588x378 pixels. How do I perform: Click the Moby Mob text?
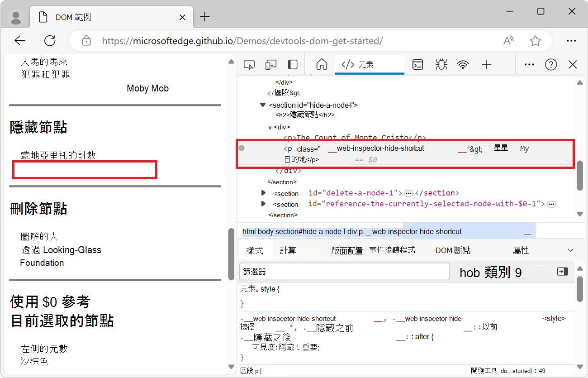point(147,88)
